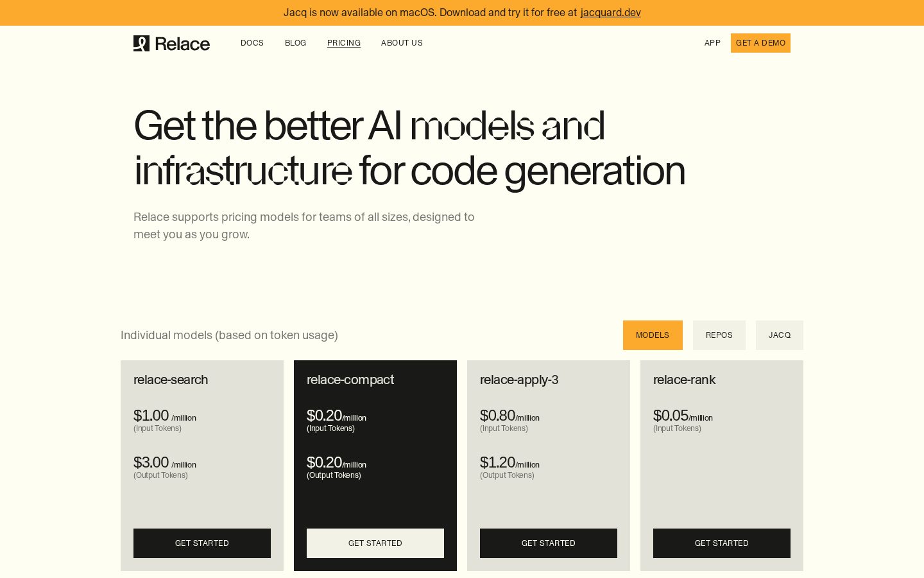
Task: Click the $0.80 input token price
Action: (x=497, y=416)
